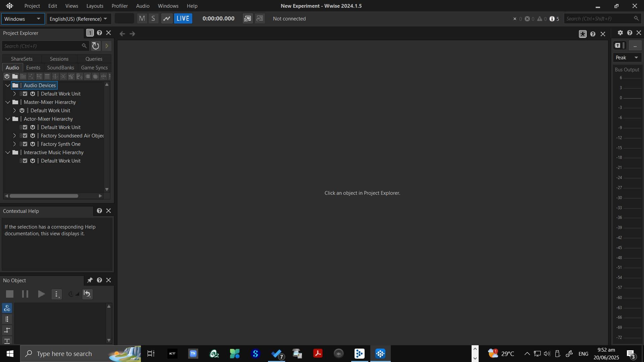Switch to the SoundBanks tab
The width and height of the screenshot is (644, 362).
coord(60,68)
